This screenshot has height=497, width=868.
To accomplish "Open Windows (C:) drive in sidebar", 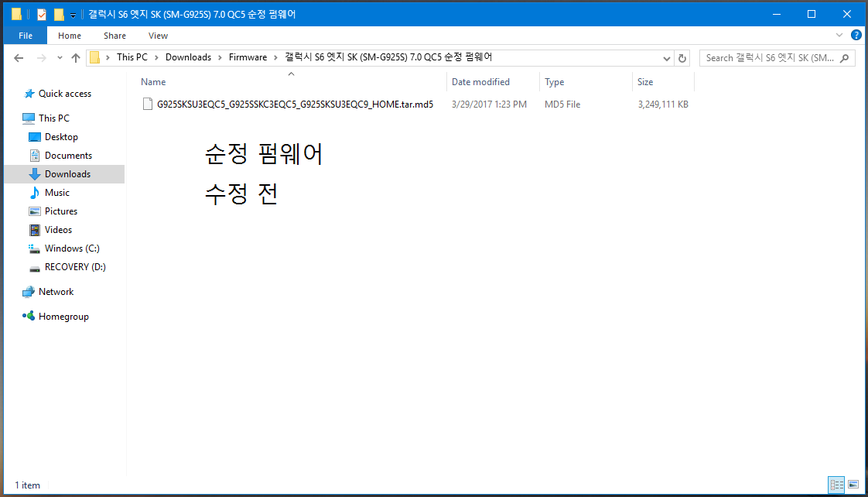I will (x=72, y=248).
